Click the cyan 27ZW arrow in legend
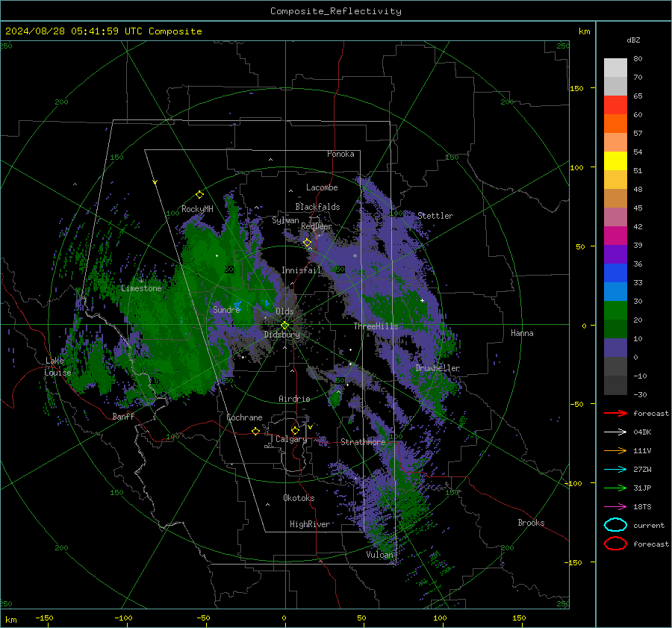The width and height of the screenshot is (672, 628). pos(615,470)
